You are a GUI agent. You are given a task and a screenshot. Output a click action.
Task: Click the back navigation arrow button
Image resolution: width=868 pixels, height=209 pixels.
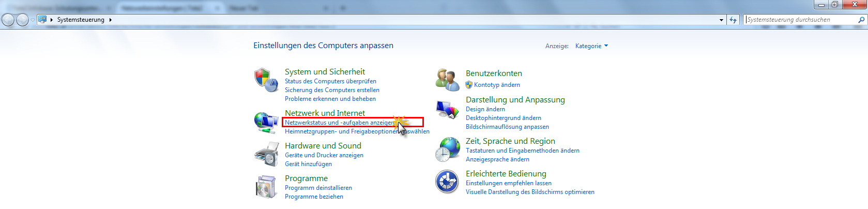(x=8, y=20)
